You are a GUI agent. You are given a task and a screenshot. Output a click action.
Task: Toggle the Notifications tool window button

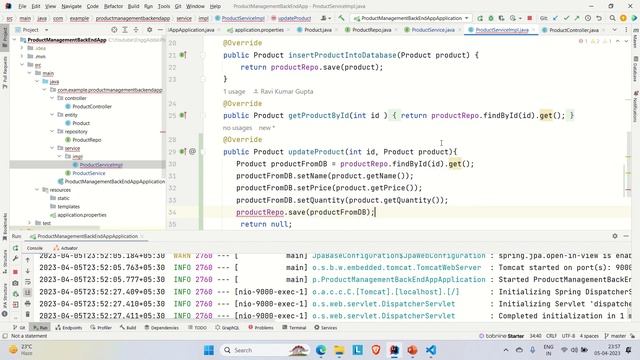[635, 107]
